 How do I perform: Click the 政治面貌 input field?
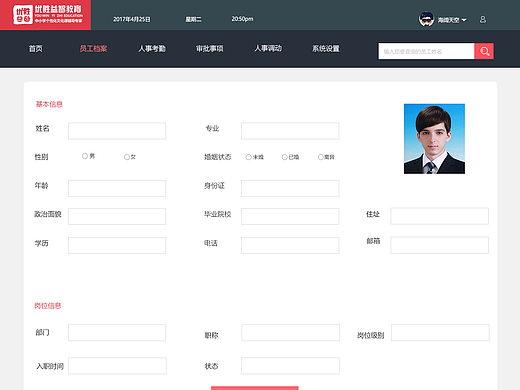[x=117, y=217]
